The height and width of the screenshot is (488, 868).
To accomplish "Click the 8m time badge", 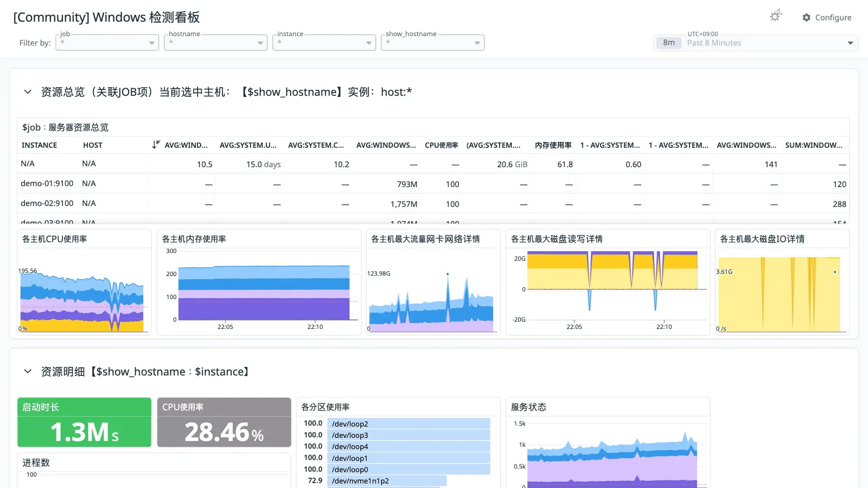I will click(669, 43).
